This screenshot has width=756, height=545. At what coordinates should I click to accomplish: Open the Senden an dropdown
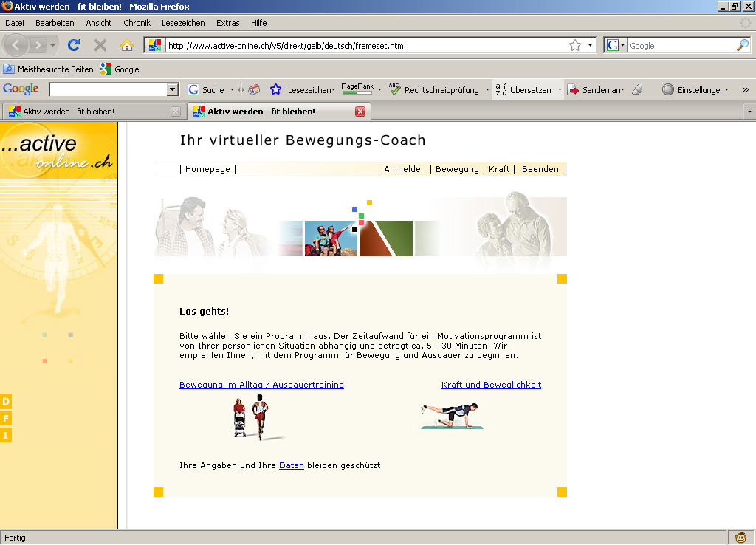(597, 89)
